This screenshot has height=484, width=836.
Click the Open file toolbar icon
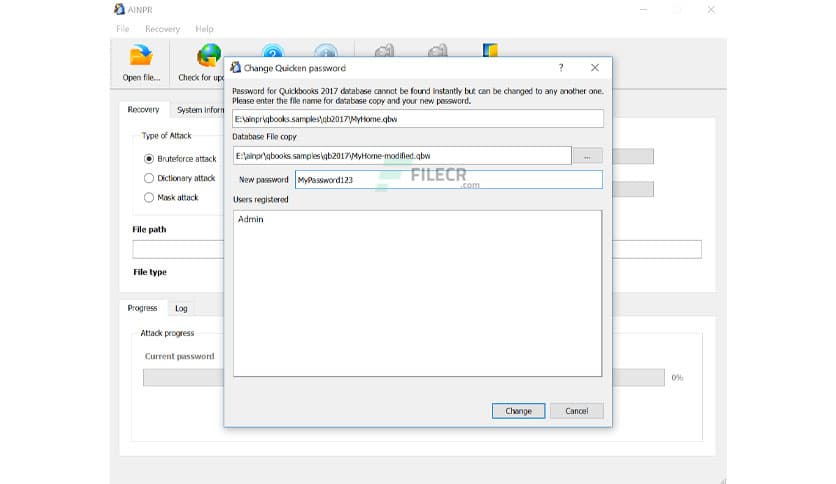(141, 56)
